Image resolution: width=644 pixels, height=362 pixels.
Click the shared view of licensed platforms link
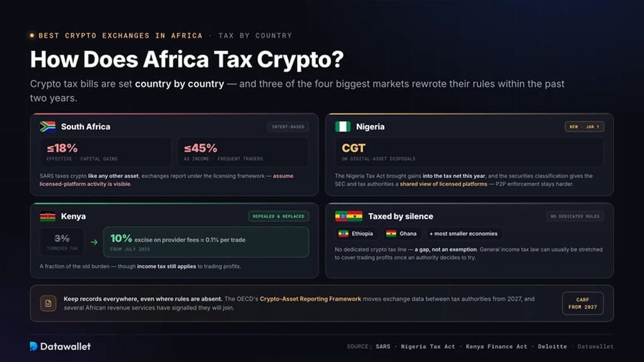click(443, 184)
